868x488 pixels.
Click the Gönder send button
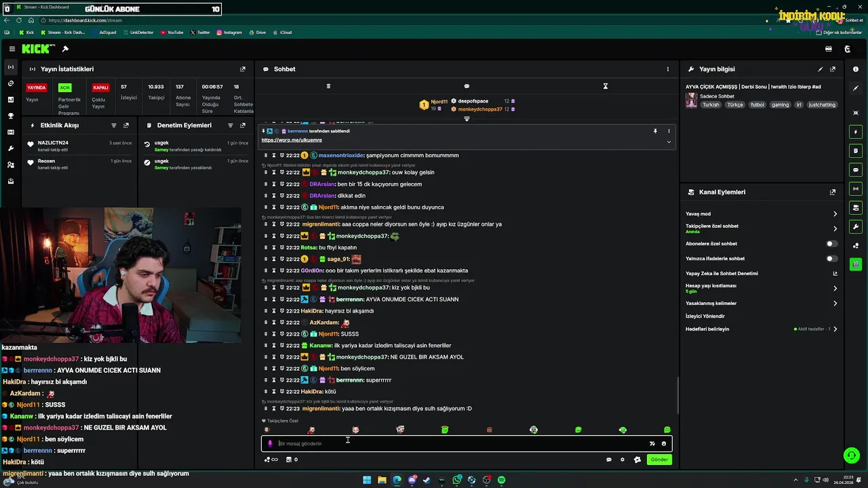[x=660, y=460]
